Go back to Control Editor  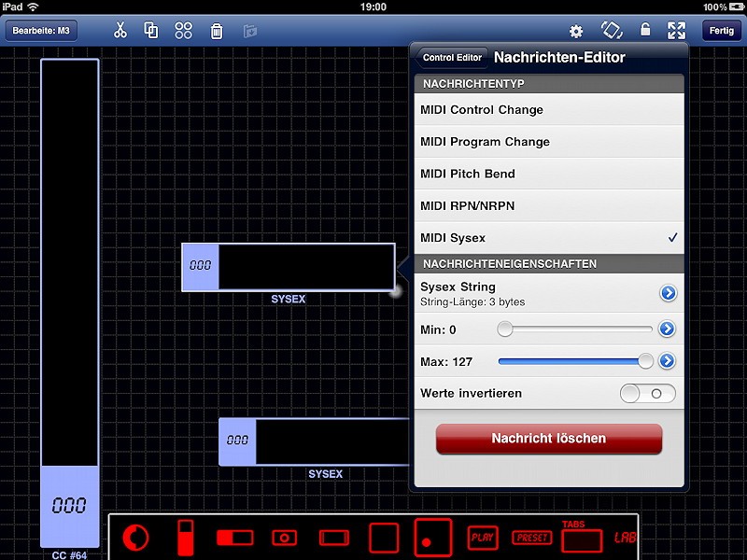pyautogui.click(x=451, y=58)
